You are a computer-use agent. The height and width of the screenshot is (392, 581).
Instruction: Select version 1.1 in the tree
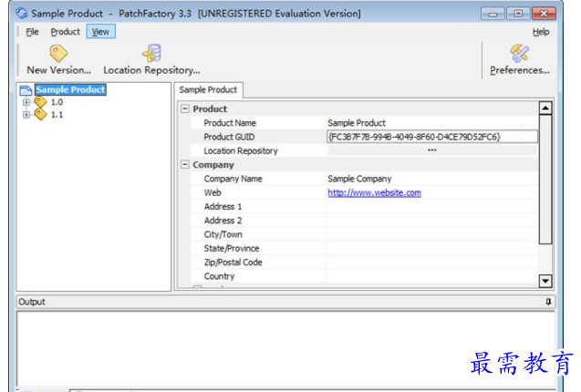[57, 115]
